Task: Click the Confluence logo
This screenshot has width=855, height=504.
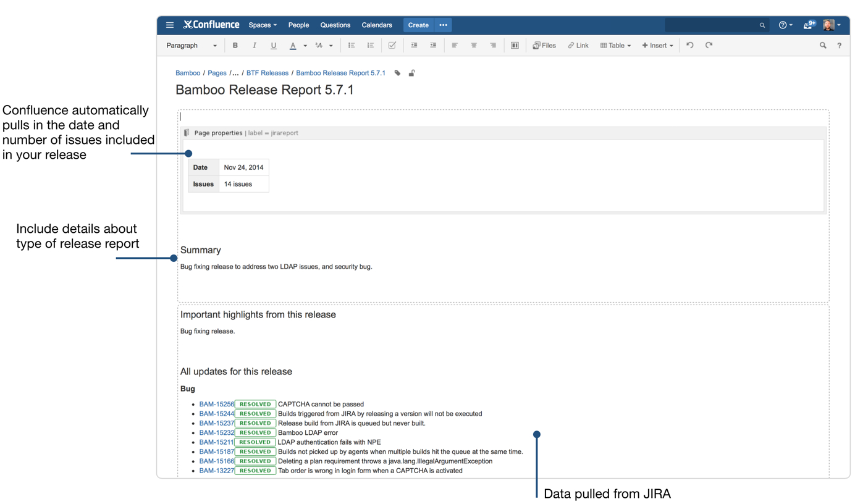Action: [211, 25]
